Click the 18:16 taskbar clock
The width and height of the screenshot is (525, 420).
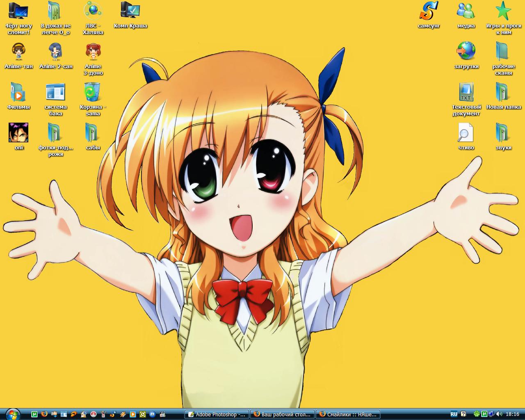pos(512,414)
